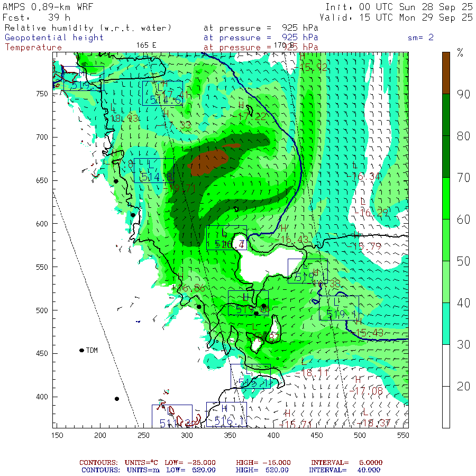Select the blue "Geopotential height" legend label
Image resolution: width=476 pixels, height=476 pixels.
pyautogui.click(x=54, y=38)
